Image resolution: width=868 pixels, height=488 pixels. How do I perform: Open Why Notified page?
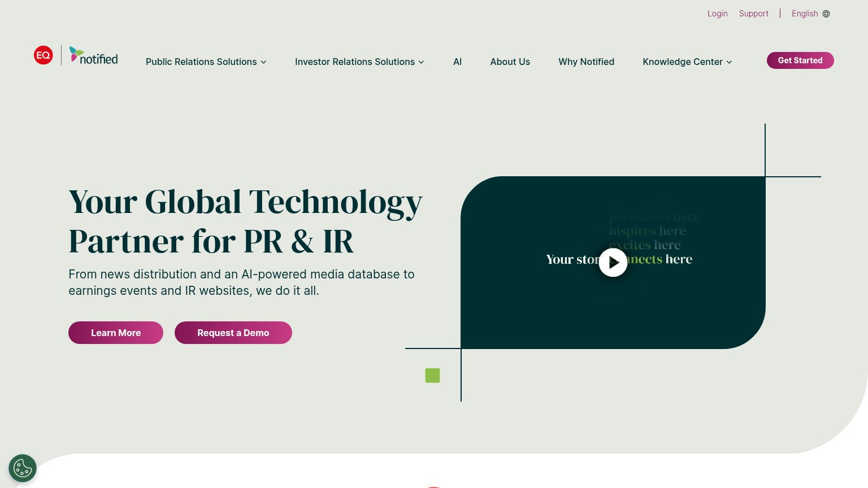pos(586,62)
